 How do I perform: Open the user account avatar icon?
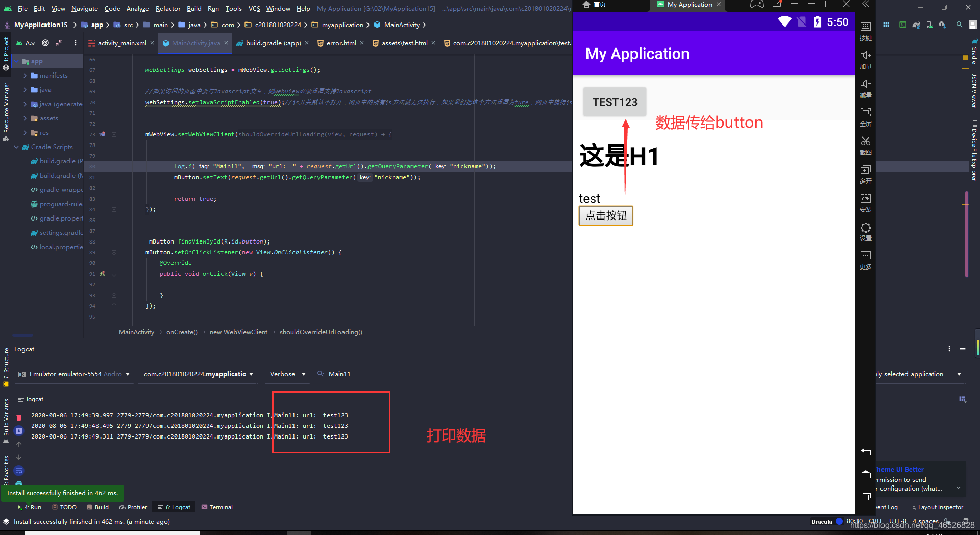coord(973,25)
